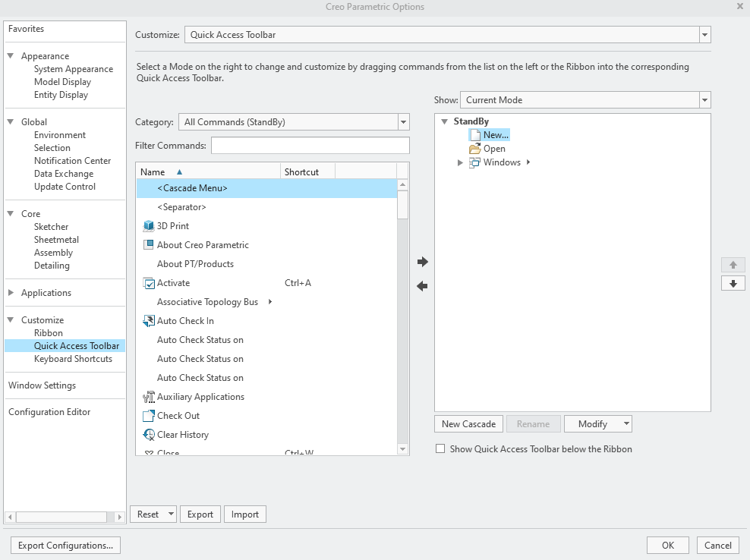Click the move up arrow
Viewport: 750px width, 560px height.
pos(733,264)
